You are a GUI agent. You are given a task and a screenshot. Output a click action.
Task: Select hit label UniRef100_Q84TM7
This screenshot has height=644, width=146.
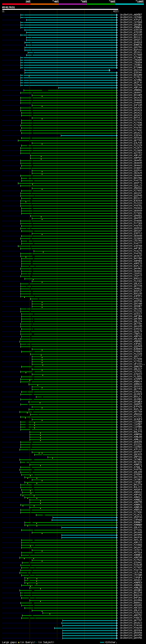click(131, 218)
